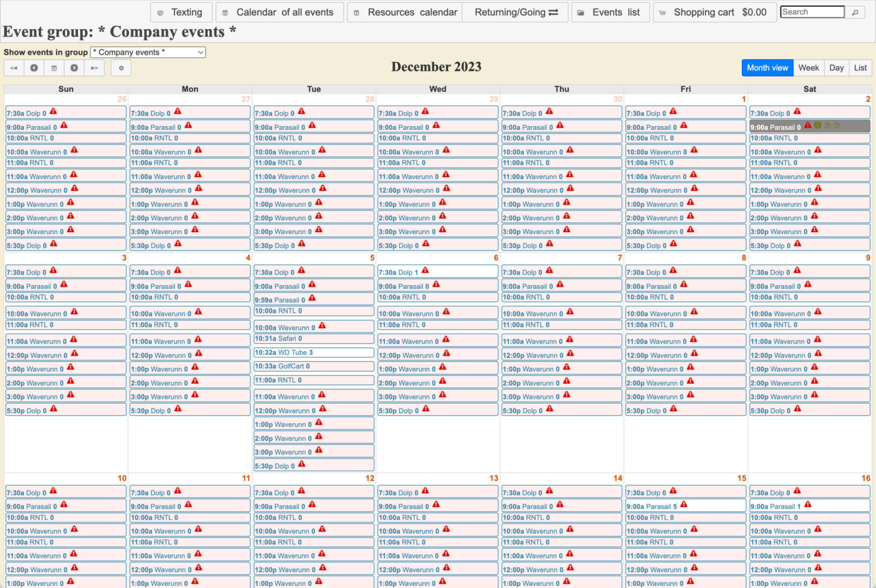Open the Resources calendar

404,11
